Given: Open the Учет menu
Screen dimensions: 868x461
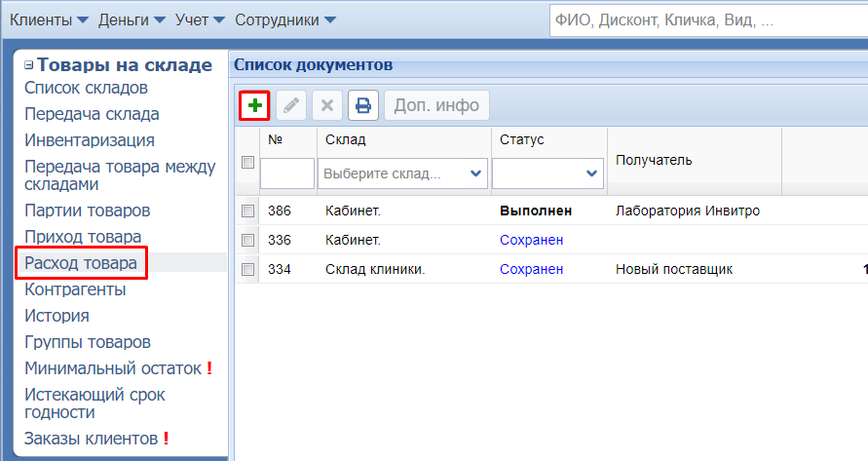Looking at the screenshot, I should (x=200, y=19).
